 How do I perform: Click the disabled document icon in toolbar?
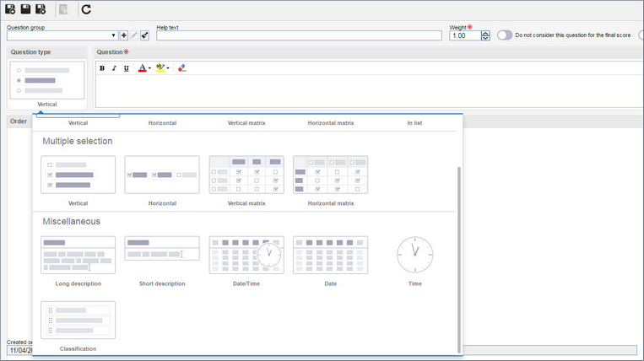[x=63, y=9]
